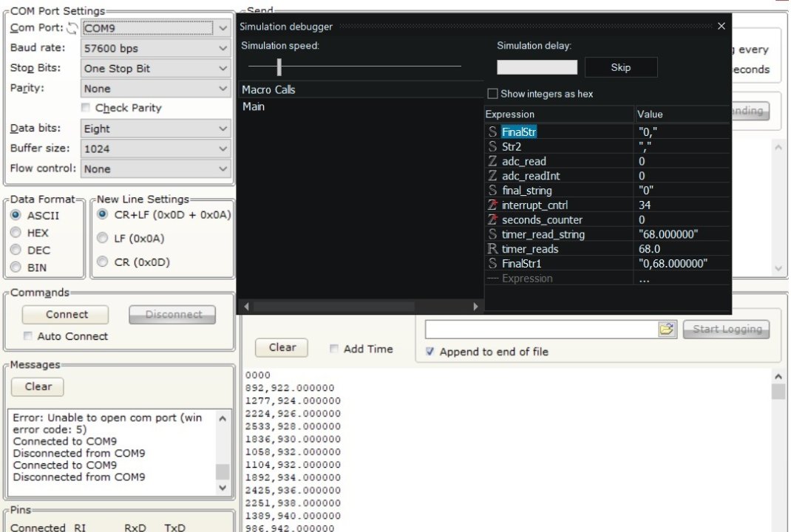791x532 pixels.
Task: Click the integer icon beside adc_readInt
Action: click(x=492, y=175)
